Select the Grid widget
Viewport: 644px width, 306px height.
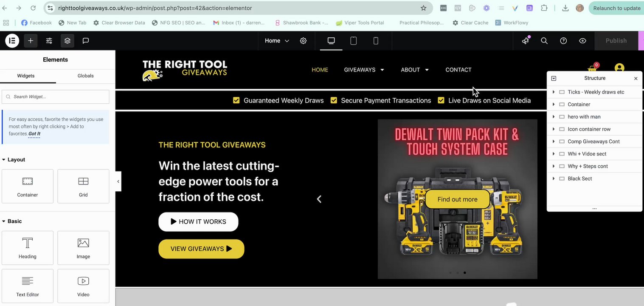pos(83,186)
